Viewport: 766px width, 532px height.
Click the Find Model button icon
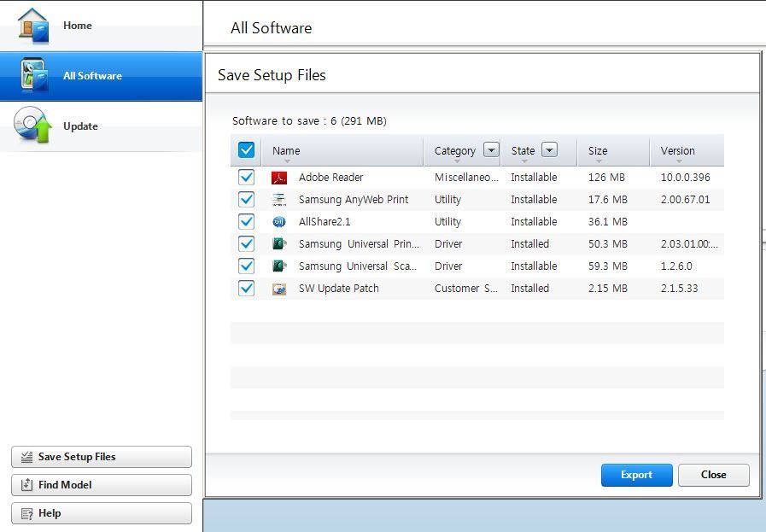pos(26,485)
